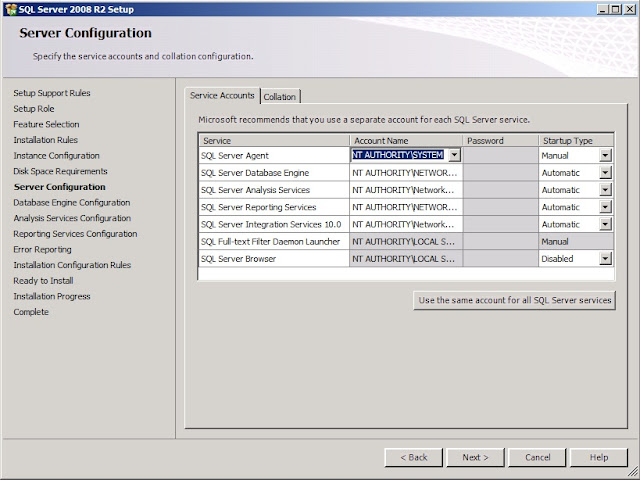Select SQL Server Integration Services 10.0 row
This screenshot has width=640, height=480.
406,224
